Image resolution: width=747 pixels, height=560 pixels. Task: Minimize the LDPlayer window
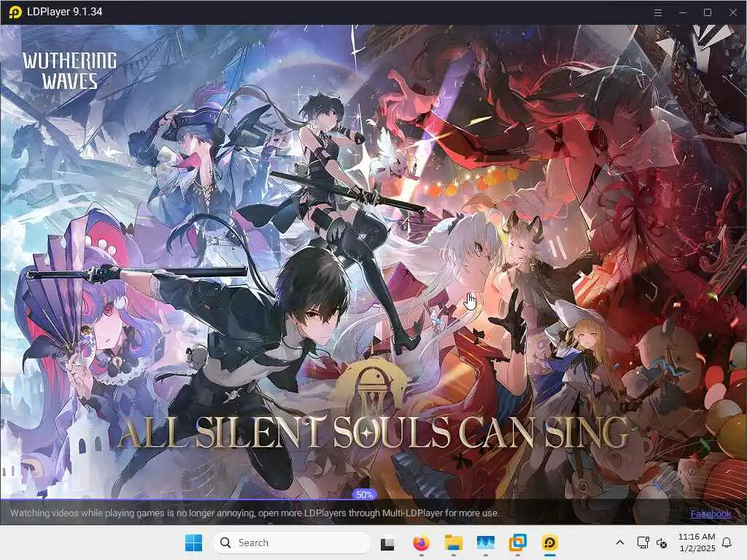683,12
